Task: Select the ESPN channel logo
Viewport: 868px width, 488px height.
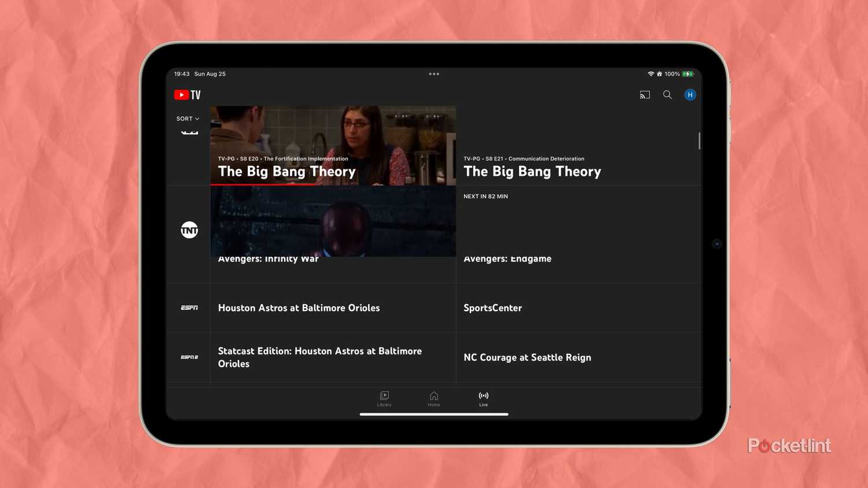Action: [x=189, y=308]
